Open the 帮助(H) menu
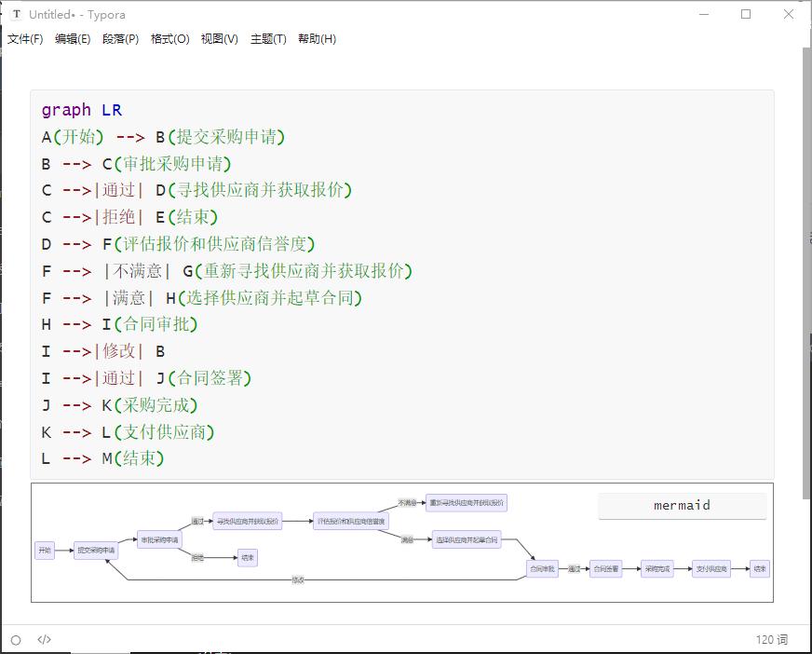This screenshot has height=654, width=812. (314, 39)
